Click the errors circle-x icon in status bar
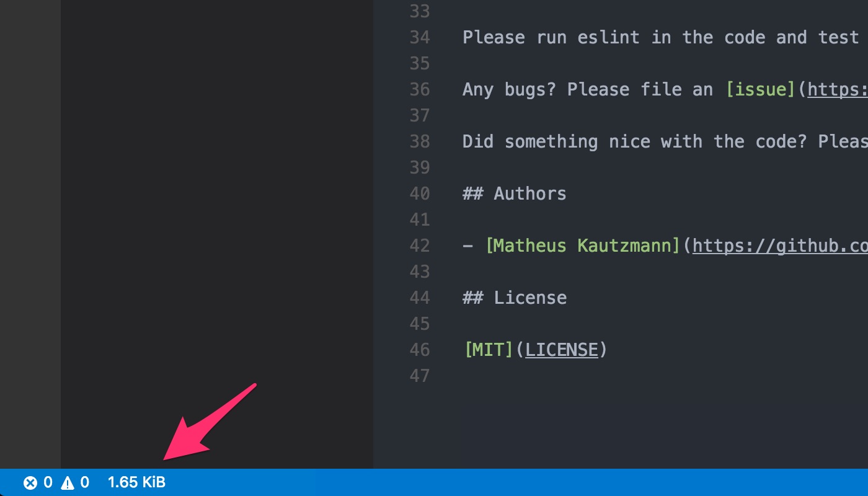 [x=30, y=482]
